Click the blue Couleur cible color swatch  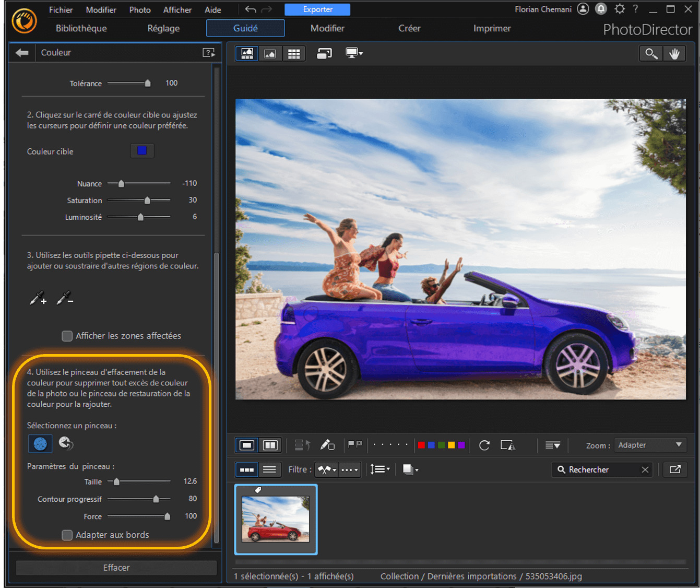[142, 151]
